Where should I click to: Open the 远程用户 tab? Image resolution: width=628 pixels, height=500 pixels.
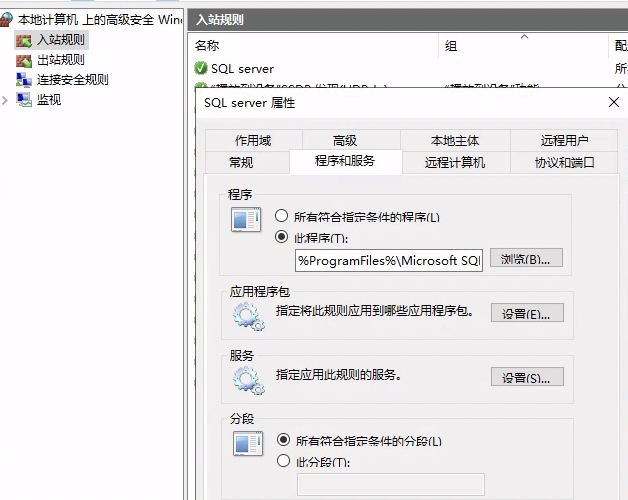(564, 140)
